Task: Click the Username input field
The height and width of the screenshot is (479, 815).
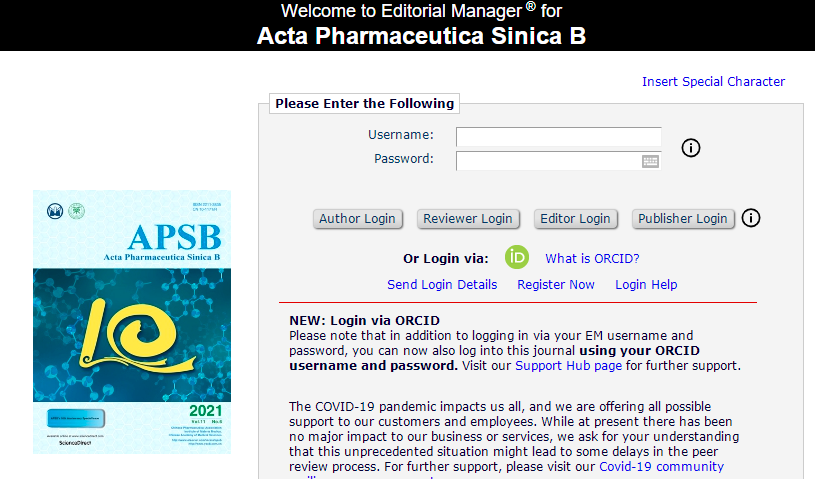Action: pyautogui.click(x=558, y=137)
